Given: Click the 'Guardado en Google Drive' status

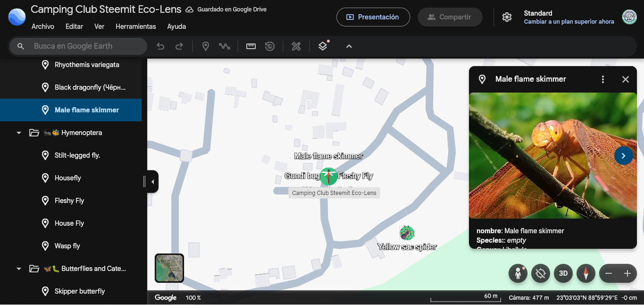Looking at the screenshot, I should point(226,10).
